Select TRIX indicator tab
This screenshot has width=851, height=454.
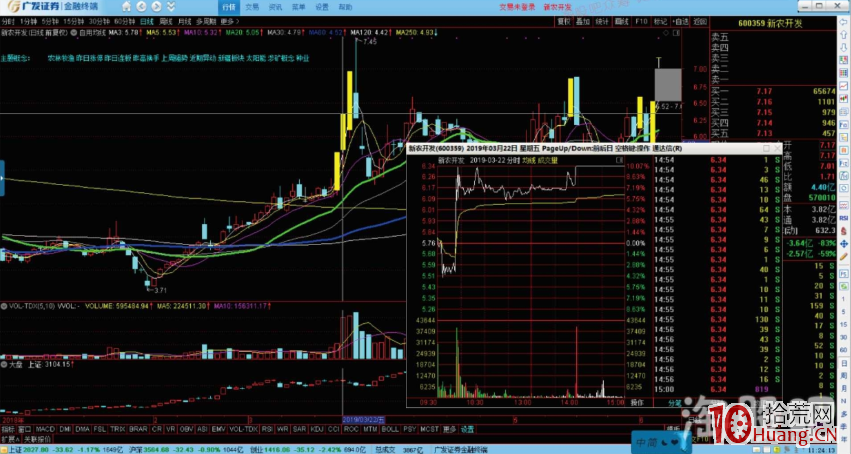[x=117, y=429]
